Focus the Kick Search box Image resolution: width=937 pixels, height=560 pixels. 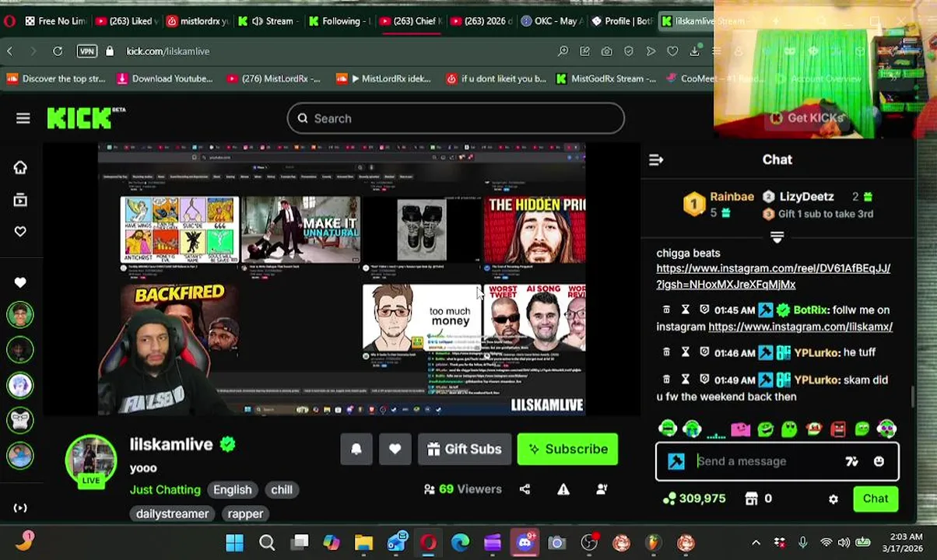[455, 118]
